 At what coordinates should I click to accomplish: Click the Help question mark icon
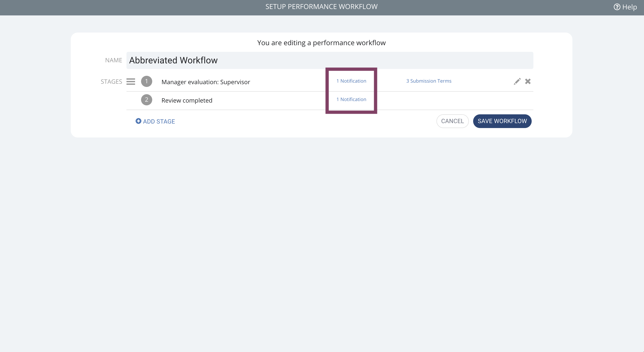point(617,7)
